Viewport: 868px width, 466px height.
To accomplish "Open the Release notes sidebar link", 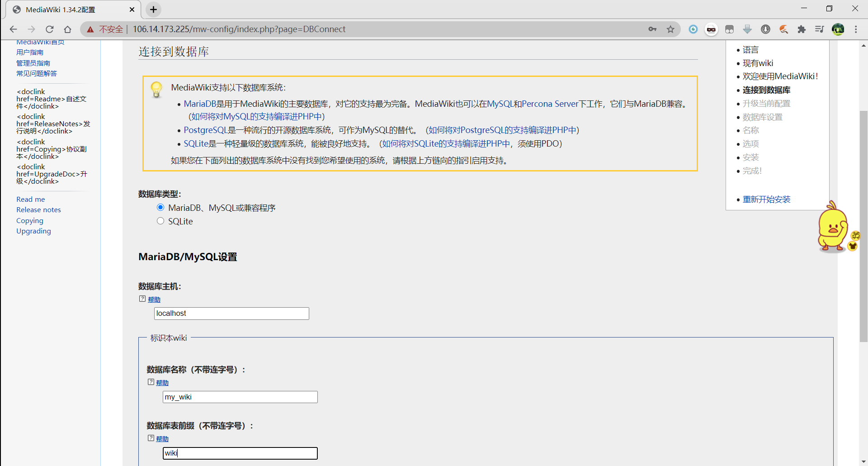I will (x=38, y=210).
